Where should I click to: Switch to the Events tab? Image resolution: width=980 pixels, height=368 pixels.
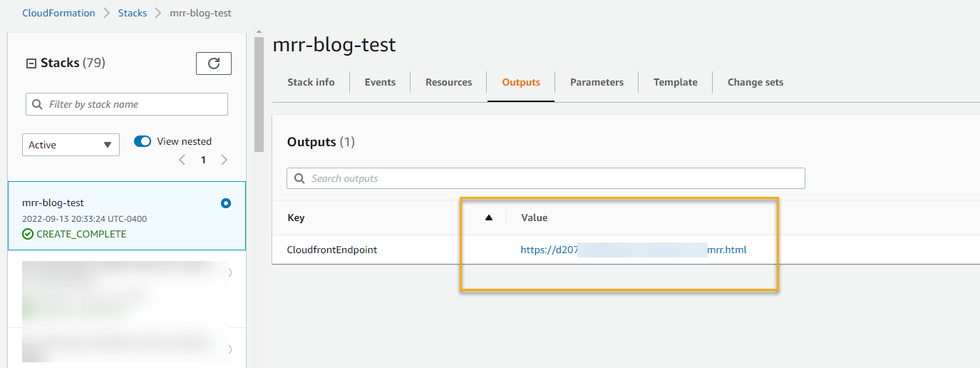[380, 82]
